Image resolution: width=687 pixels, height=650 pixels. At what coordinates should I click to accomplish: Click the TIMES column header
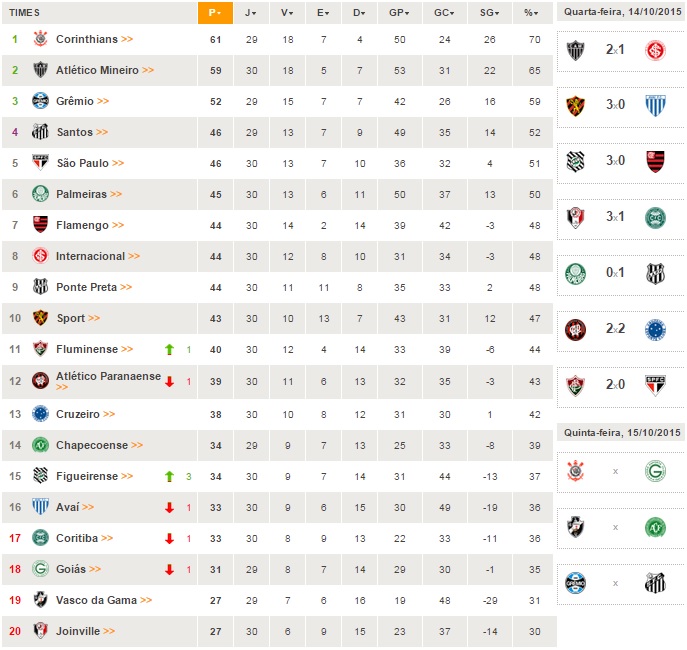25,12
